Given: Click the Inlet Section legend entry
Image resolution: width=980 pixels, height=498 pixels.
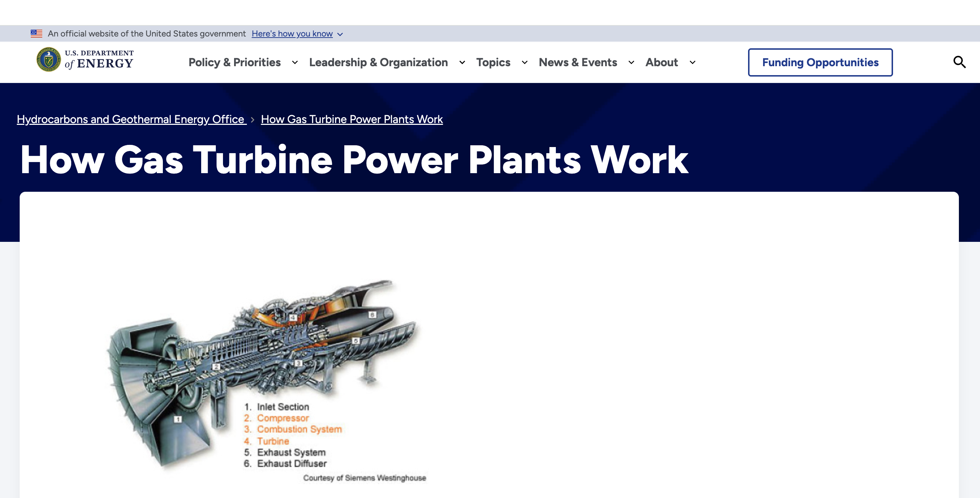Looking at the screenshot, I should tap(277, 407).
